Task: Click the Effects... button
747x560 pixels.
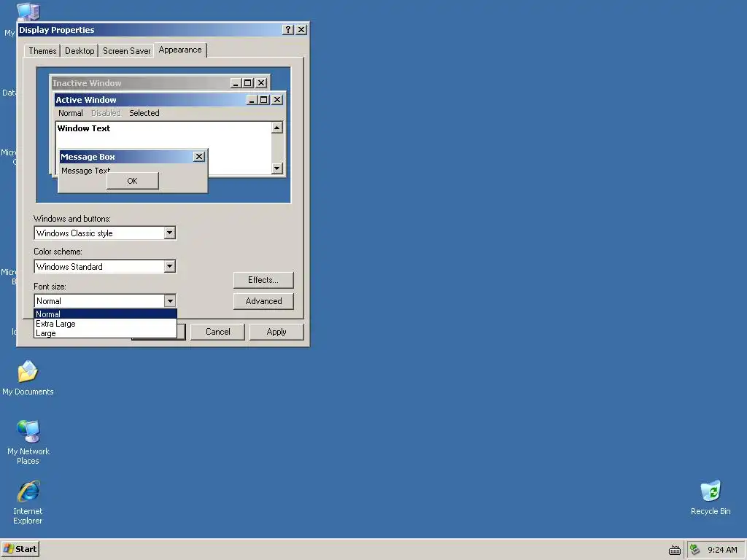Action: point(263,280)
